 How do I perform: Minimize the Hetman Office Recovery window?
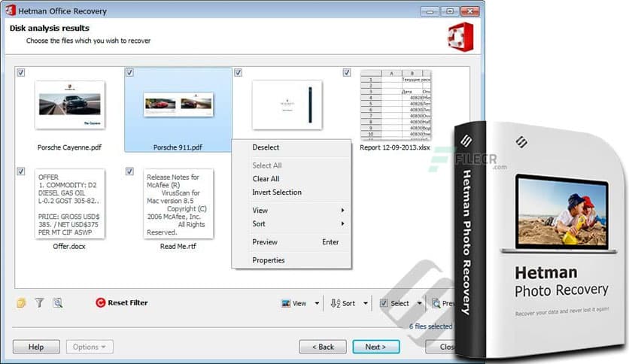tap(430, 11)
